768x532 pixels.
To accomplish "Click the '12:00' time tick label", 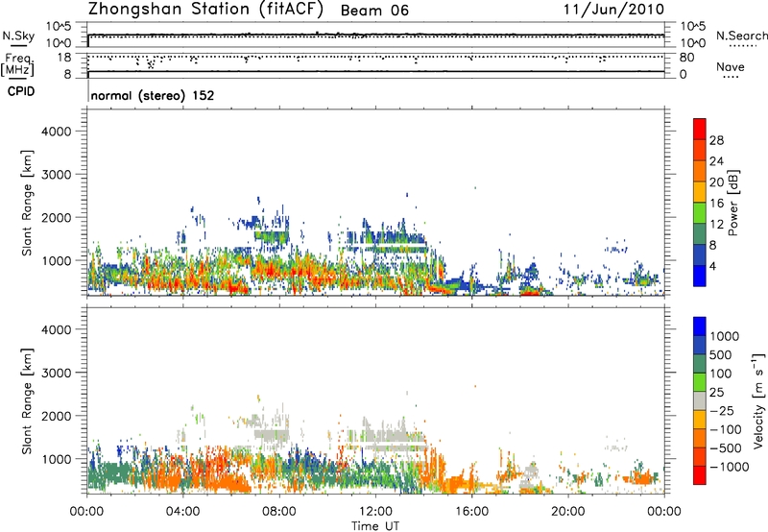I will tap(375, 512).
